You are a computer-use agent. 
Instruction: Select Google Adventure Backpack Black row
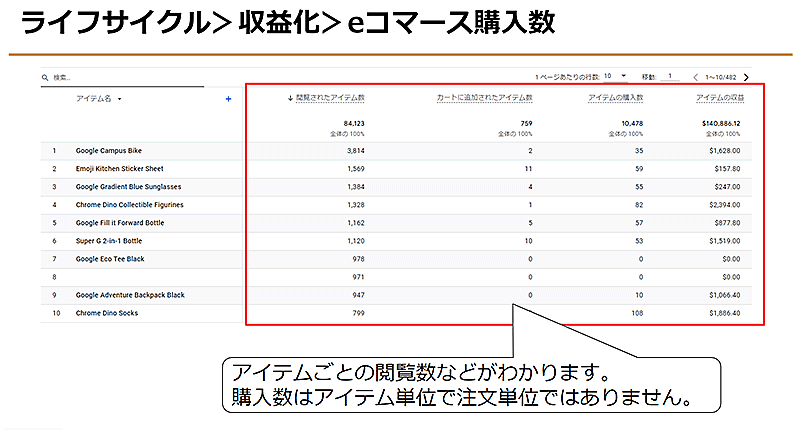click(130, 295)
